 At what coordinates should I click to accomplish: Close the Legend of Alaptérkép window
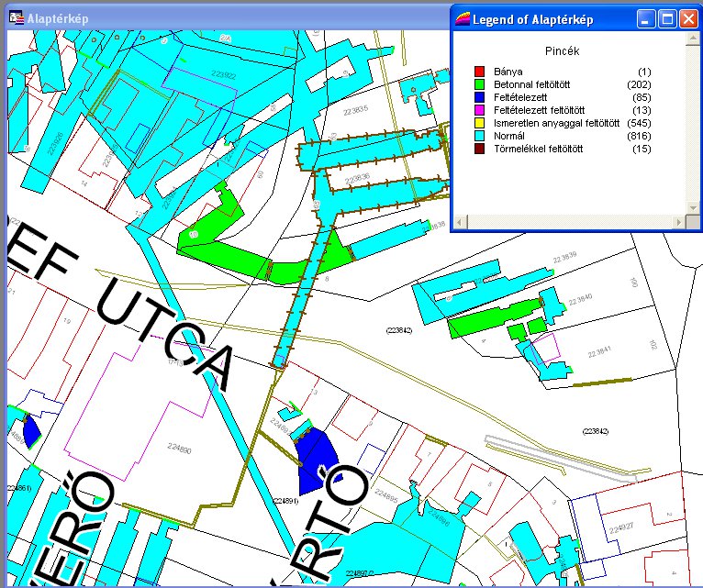tap(687, 18)
